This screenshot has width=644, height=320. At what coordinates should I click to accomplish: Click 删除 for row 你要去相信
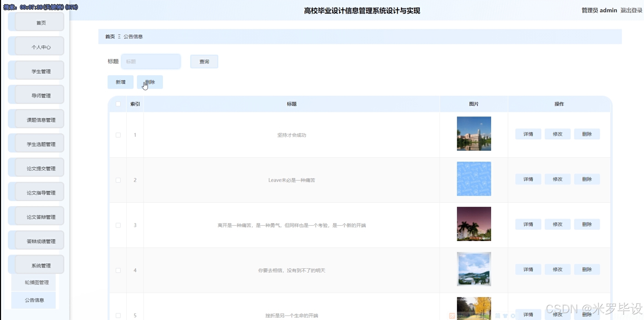pyautogui.click(x=587, y=270)
